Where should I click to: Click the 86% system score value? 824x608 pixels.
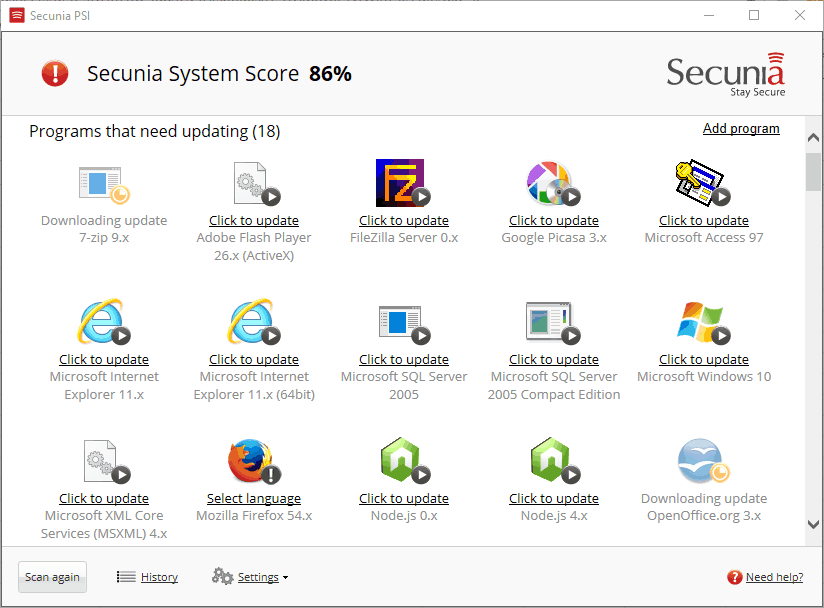(x=330, y=74)
